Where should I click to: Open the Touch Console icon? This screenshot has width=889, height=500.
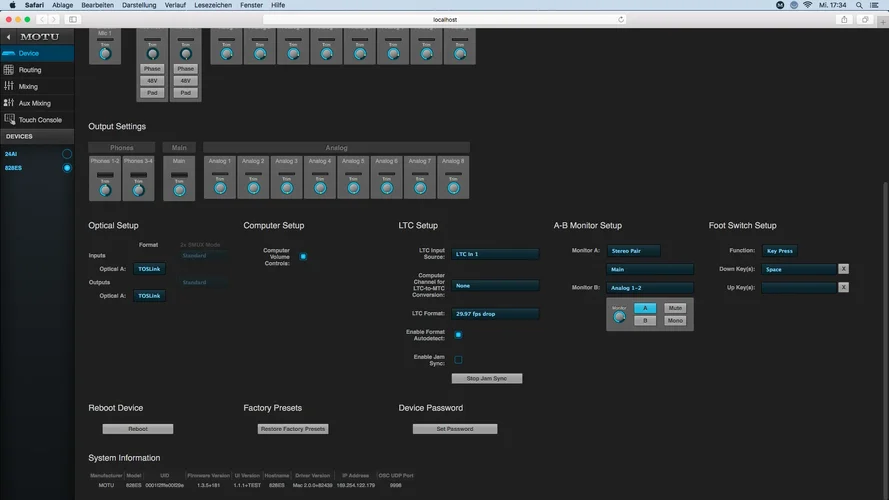pyautogui.click(x=9, y=120)
